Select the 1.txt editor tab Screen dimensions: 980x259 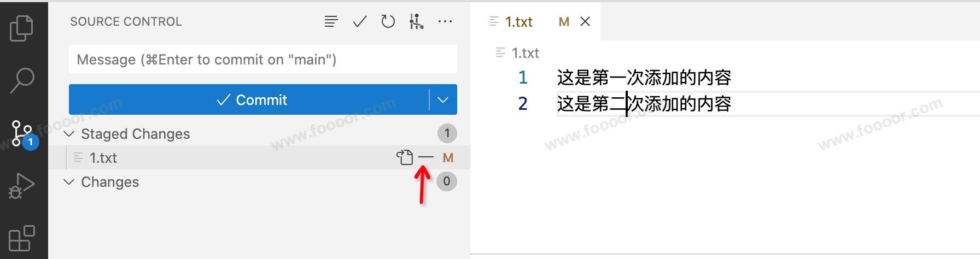pyautogui.click(x=519, y=22)
